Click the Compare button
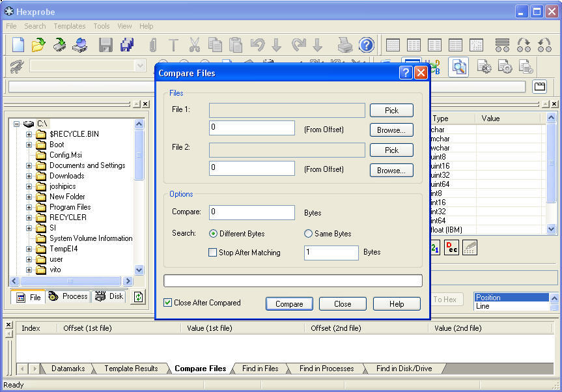 point(289,304)
